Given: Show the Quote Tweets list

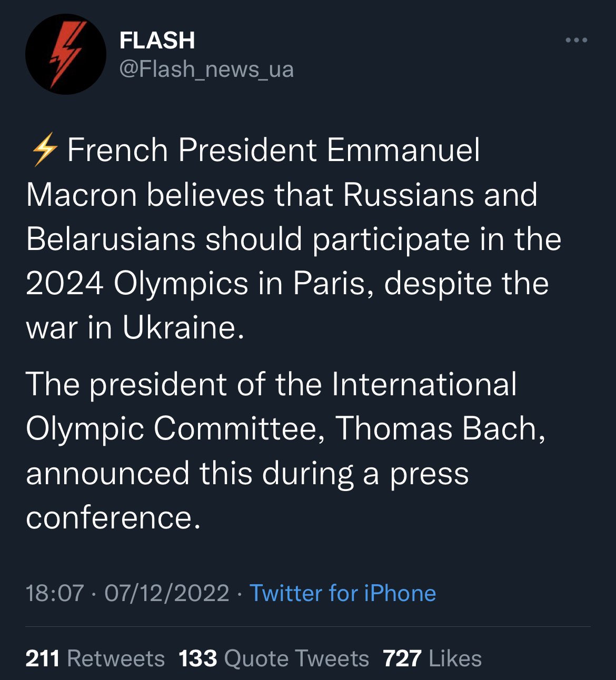Looking at the screenshot, I should click(x=296, y=658).
